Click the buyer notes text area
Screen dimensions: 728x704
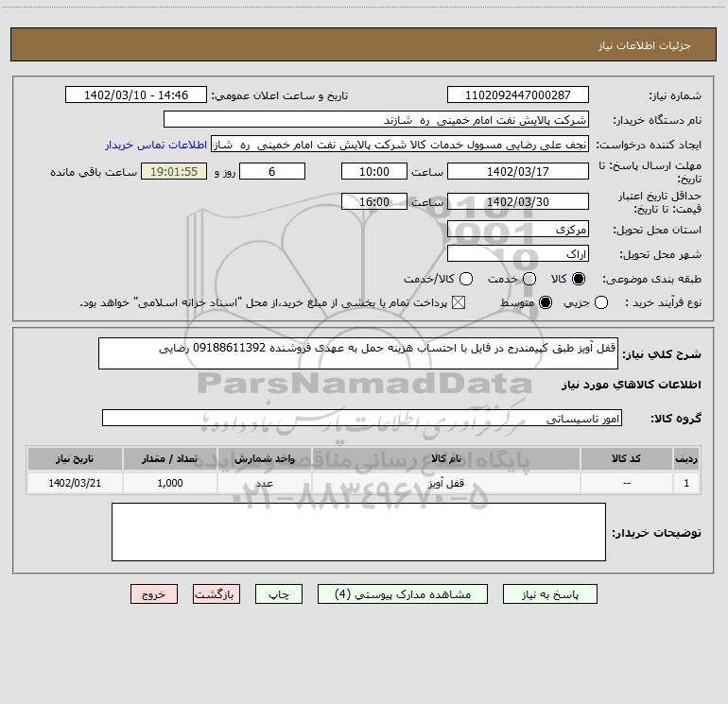(358, 532)
